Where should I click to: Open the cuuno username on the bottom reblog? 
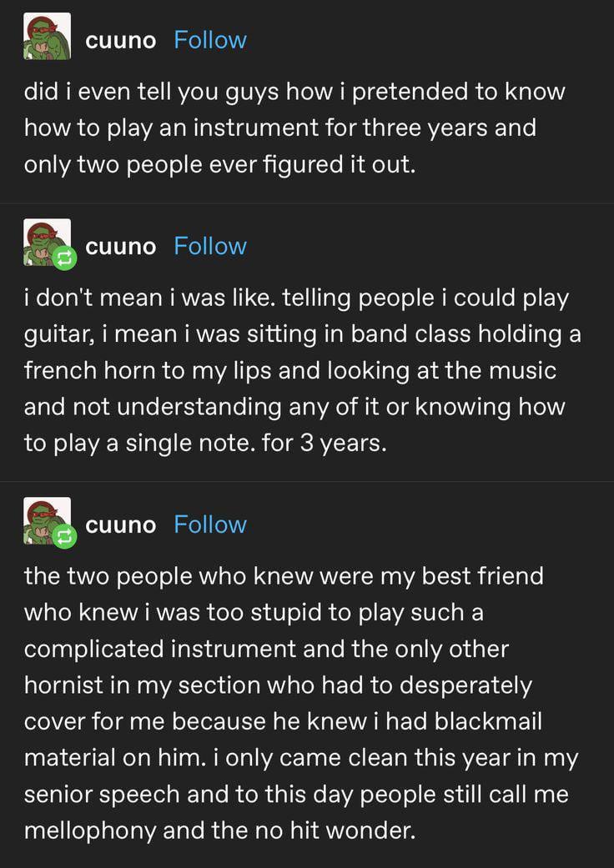click(120, 525)
